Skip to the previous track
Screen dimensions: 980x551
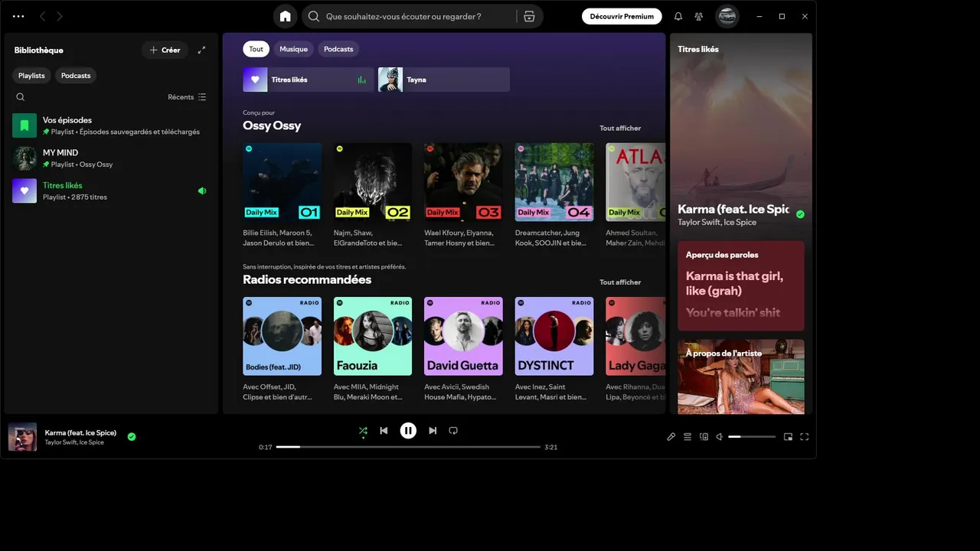[x=384, y=431]
